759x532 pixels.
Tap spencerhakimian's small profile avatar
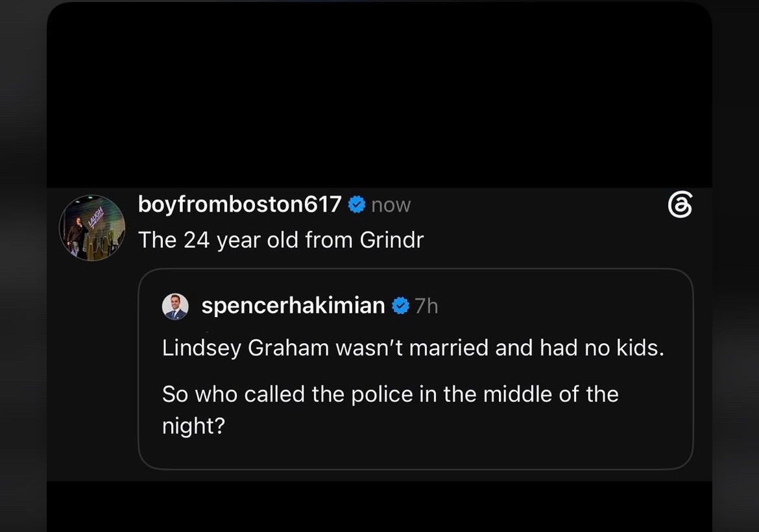pos(175,306)
